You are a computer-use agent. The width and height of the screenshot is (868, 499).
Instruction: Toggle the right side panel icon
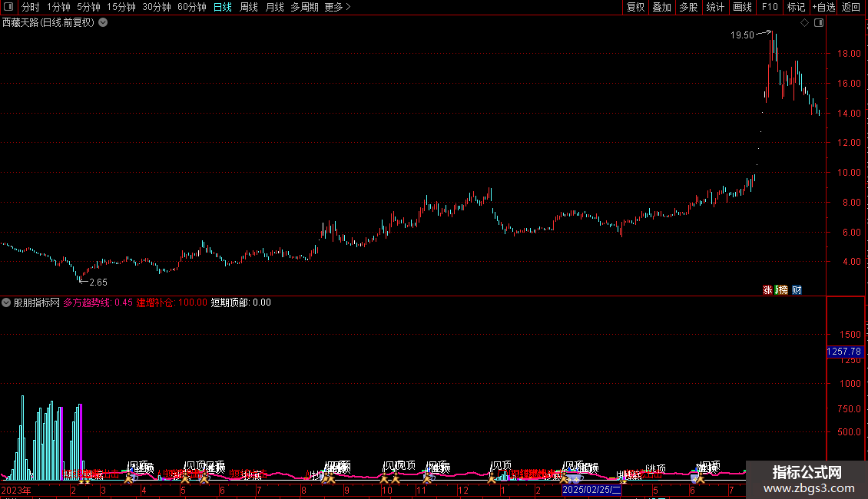(x=819, y=23)
